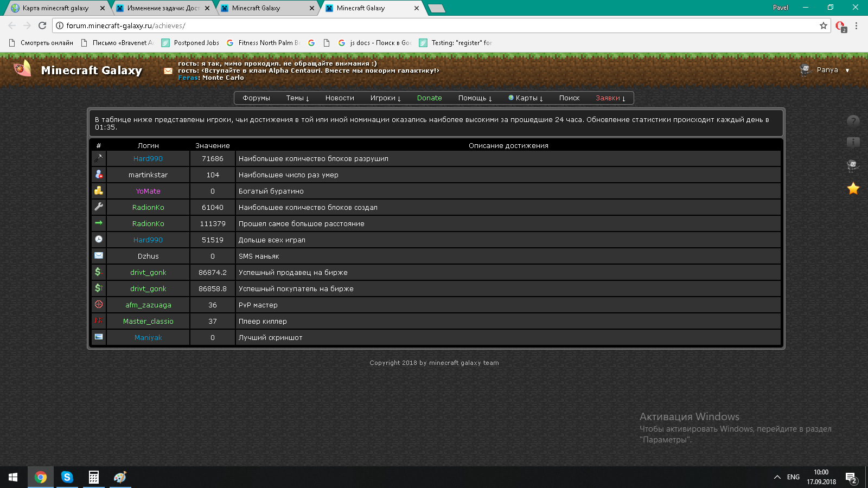
Task: Open the afm_zazuaga player link
Action: (148, 305)
